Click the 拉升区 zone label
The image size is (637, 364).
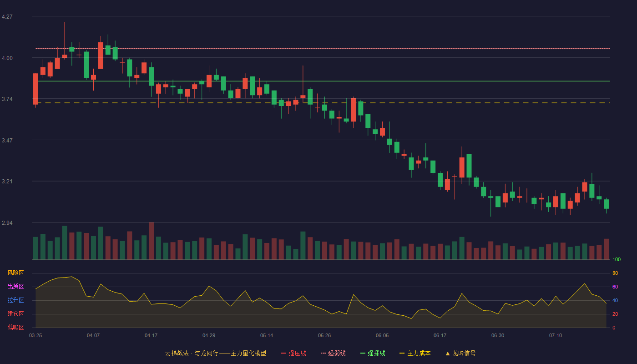pyautogui.click(x=15, y=300)
